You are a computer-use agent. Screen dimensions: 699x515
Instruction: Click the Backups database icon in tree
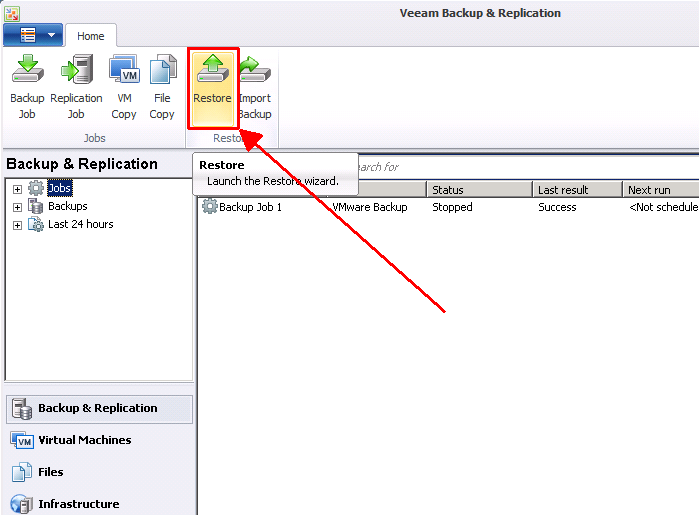coord(36,206)
